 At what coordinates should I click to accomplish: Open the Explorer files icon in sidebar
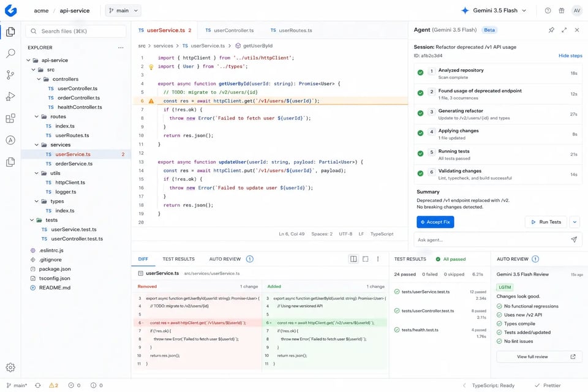[x=10, y=32]
